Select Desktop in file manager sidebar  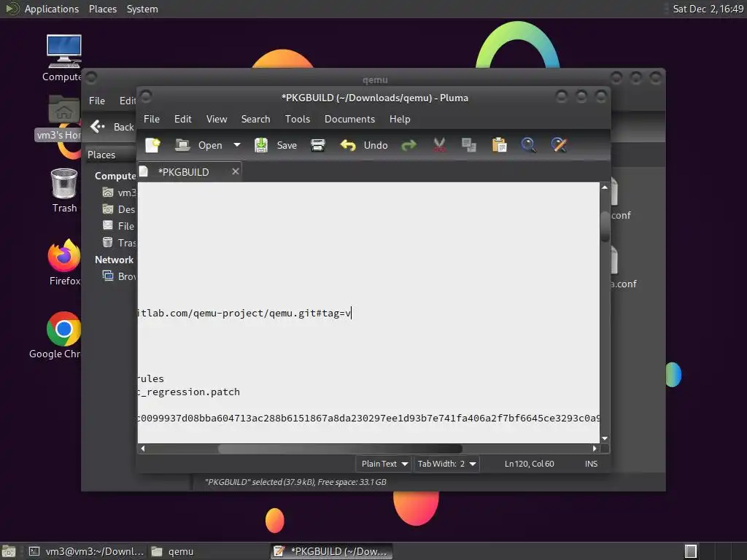pyautogui.click(x=119, y=209)
